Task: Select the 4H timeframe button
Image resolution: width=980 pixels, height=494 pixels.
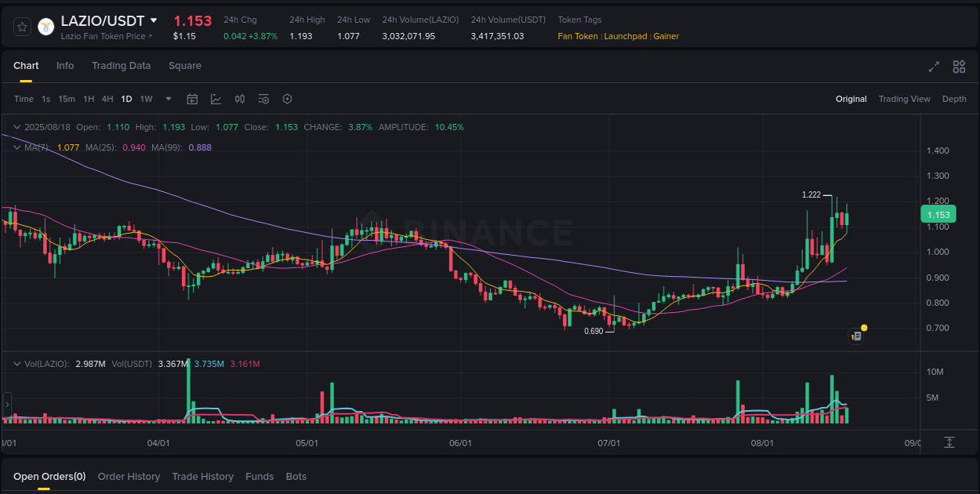Action: click(x=107, y=99)
